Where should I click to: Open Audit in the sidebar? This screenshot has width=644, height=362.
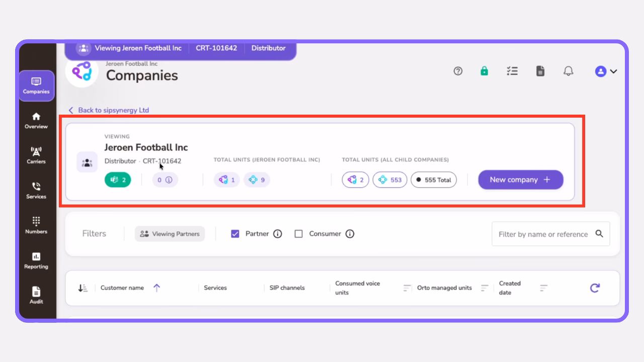(x=36, y=296)
